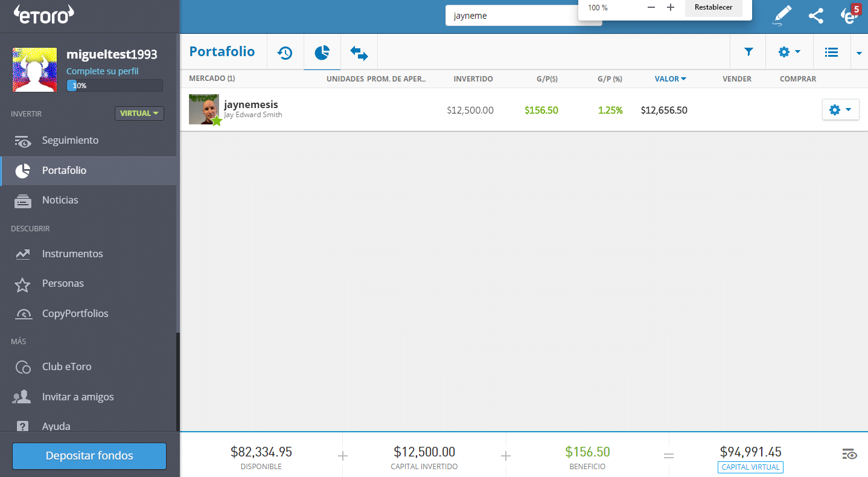Click the Complete su perfil link

[x=102, y=71]
